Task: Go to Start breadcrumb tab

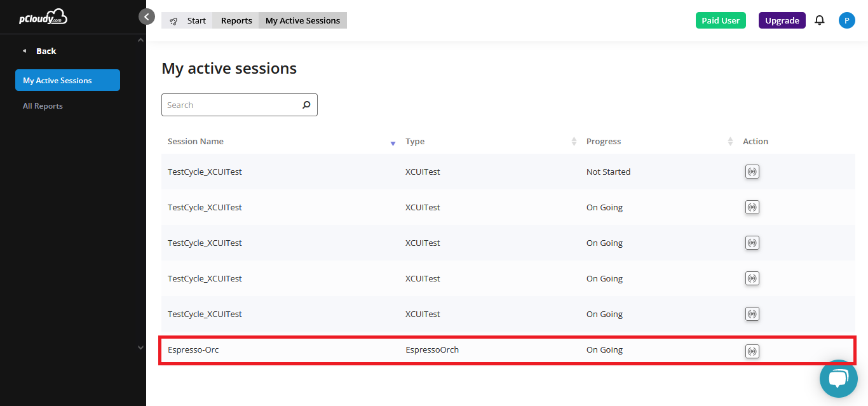Action: tap(188, 20)
